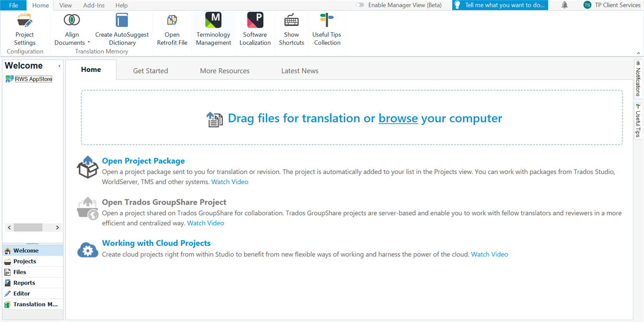The width and height of the screenshot is (644, 322).
Task: Switch to the Get Started tab
Action: [150, 71]
